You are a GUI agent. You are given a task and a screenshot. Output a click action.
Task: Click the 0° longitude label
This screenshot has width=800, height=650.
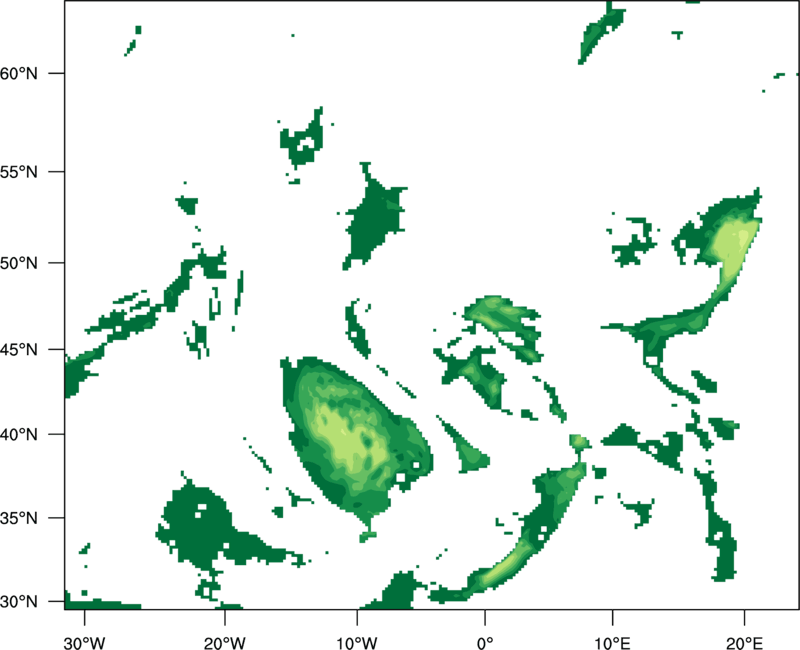click(x=485, y=643)
